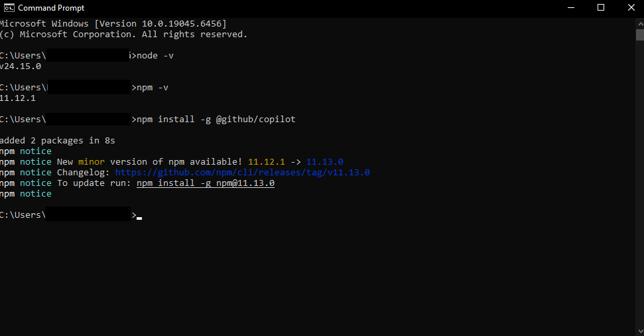Click the vertical scrollbar thumb

639,35
